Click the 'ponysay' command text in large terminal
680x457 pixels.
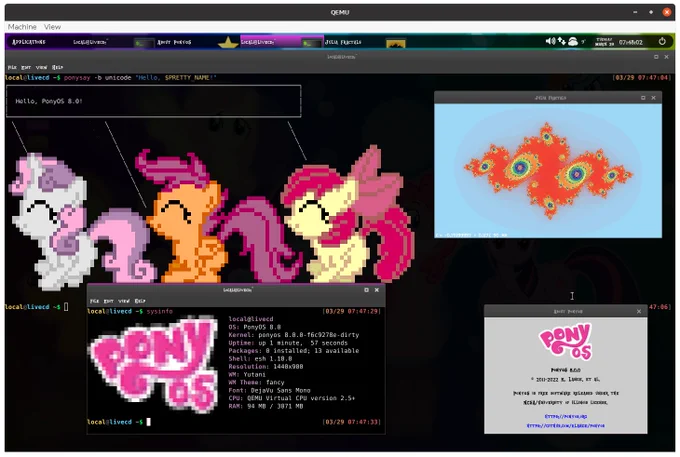click(x=77, y=78)
